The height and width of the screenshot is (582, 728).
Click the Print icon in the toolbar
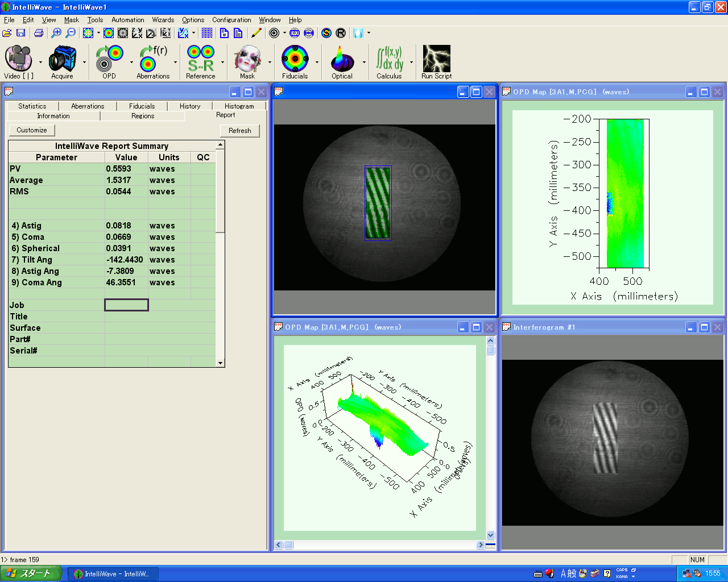coord(39,33)
